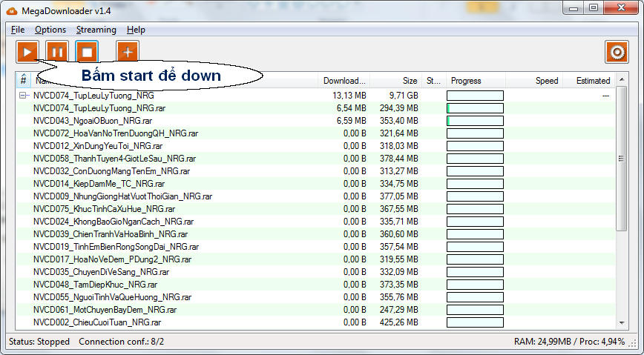The image size is (644, 355).
Task: Select file NVCD043_NgoaiOBuon_NRG.rar
Action: [93, 121]
